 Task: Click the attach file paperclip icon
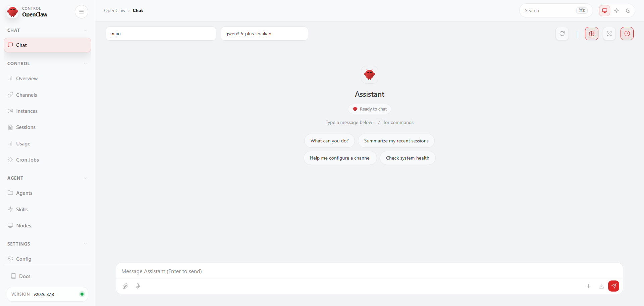coord(125,286)
